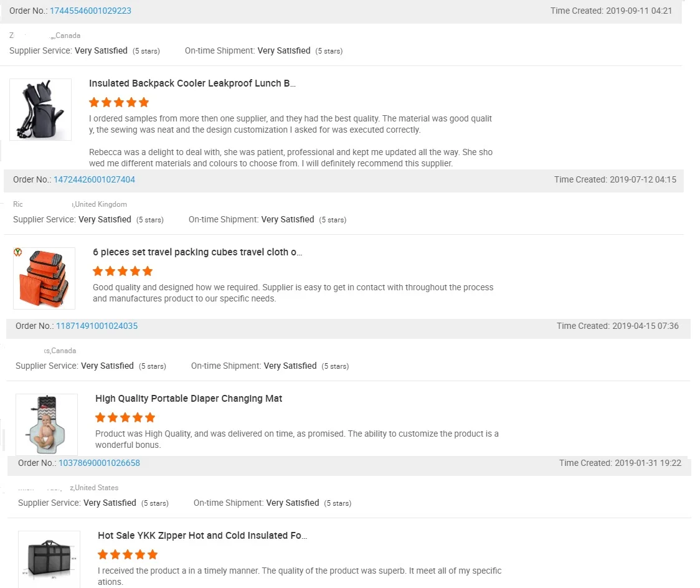This screenshot has height=588, width=700.
Task: Click the Diaper Changing Mat thumbnail
Action: [x=47, y=425]
